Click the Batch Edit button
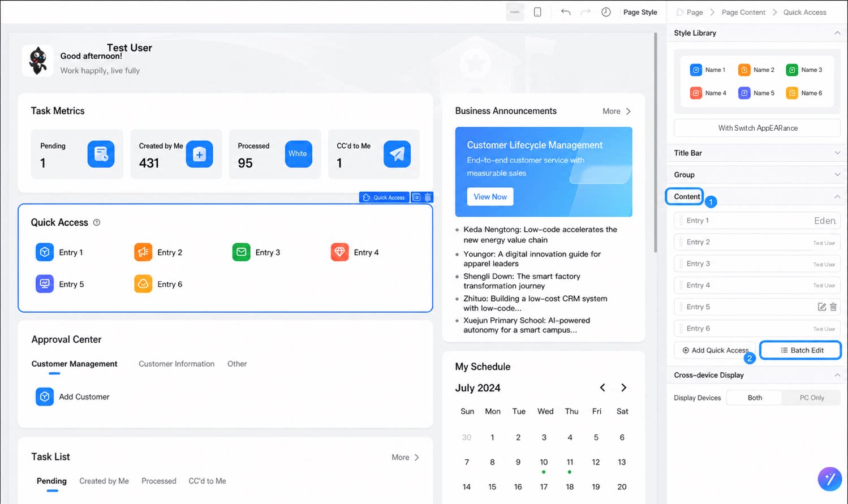Viewport: 848px width, 504px height. pyautogui.click(x=801, y=350)
